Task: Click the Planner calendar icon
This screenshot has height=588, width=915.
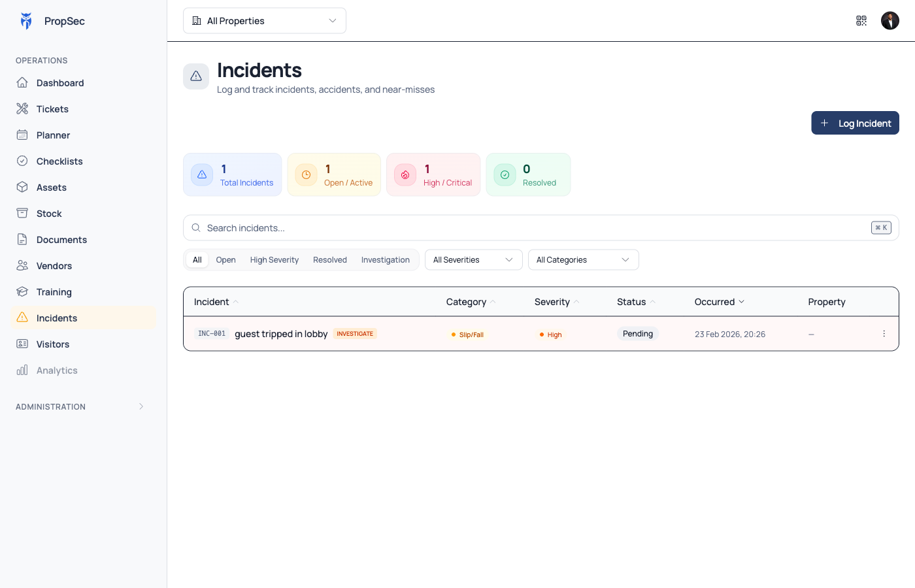Action: (22, 135)
